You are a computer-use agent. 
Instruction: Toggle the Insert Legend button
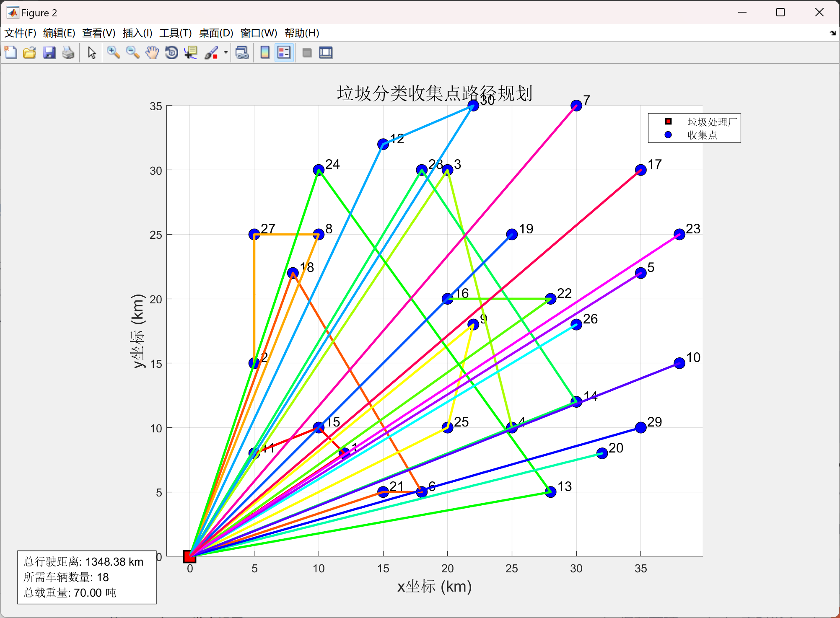point(284,53)
